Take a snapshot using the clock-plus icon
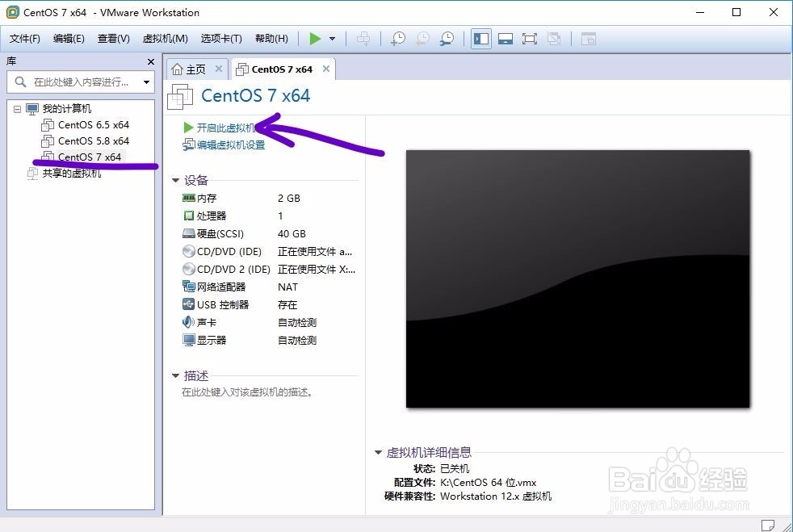 pyautogui.click(x=398, y=38)
